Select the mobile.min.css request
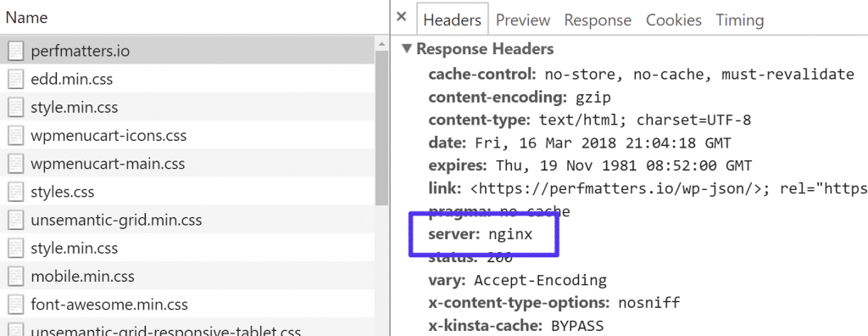Viewport: 868px width, 336px height. pos(187,276)
